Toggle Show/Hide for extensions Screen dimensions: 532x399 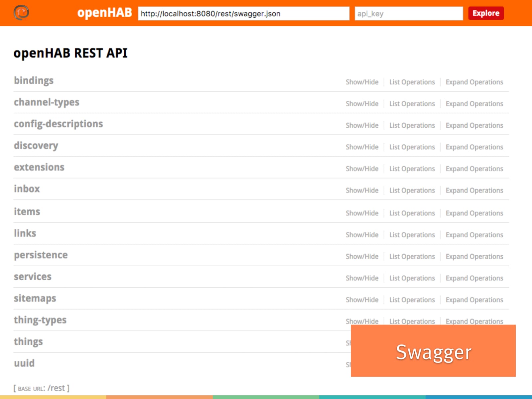[x=362, y=169]
